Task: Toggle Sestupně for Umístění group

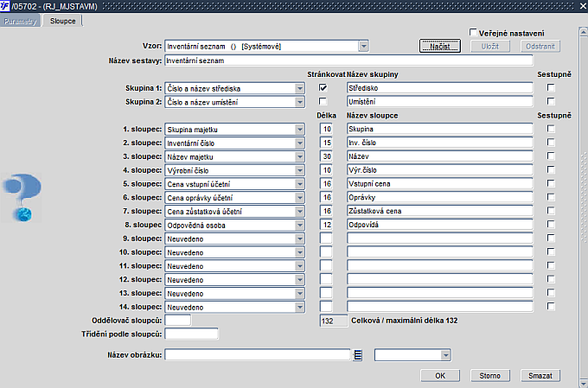Action: pyautogui.click(x=551, y=101)
